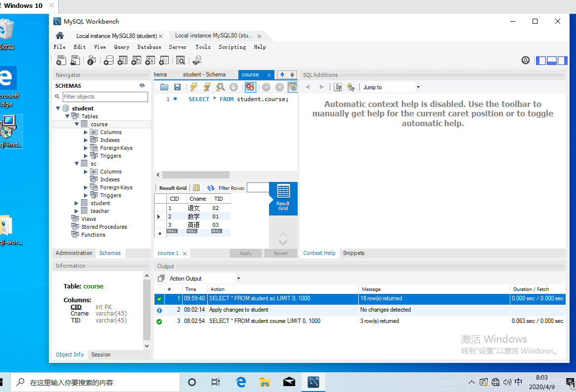Collapse the sc table node

click(x=77, y=164)
